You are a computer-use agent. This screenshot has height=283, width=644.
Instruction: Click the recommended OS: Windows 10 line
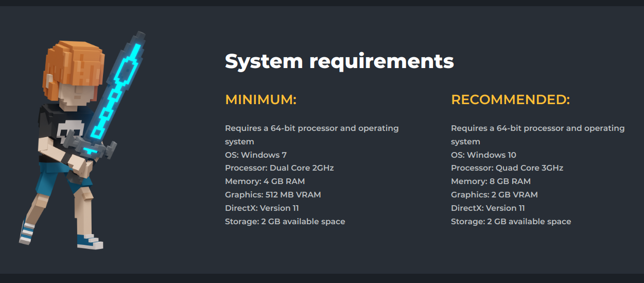tap(483, 155)
